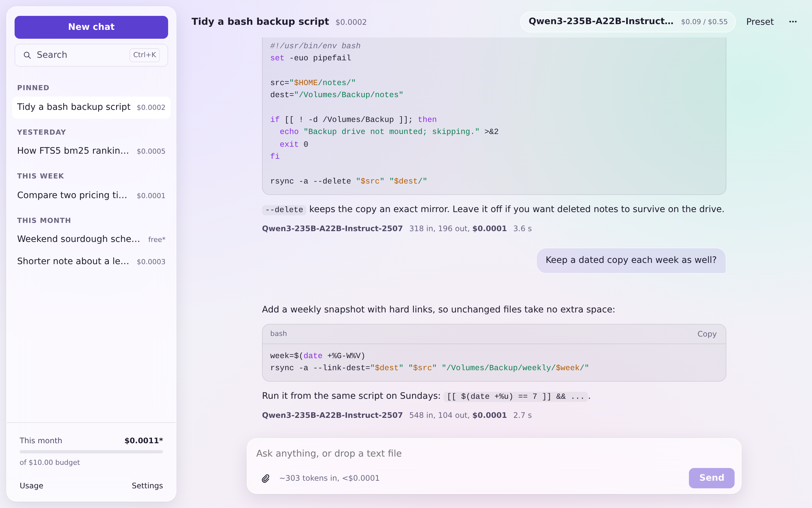Open pinned chat Tidy a bash backup script

coord(91,107)
